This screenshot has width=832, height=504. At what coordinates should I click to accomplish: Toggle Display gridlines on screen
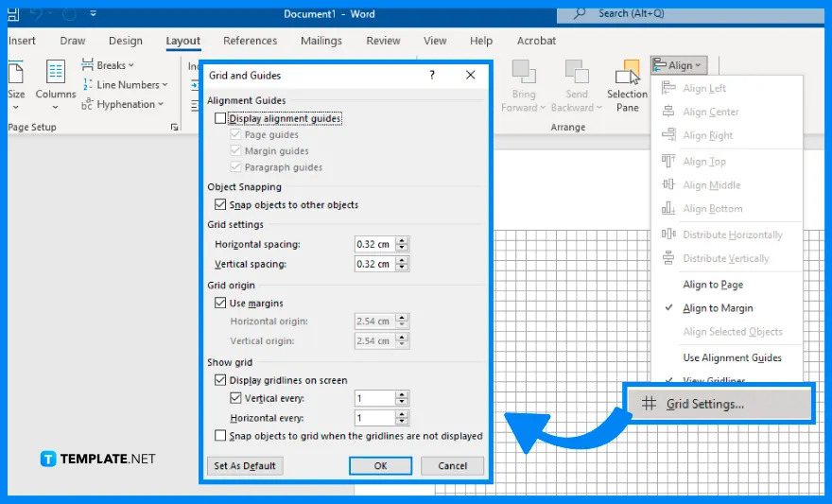tap(220, 380)
